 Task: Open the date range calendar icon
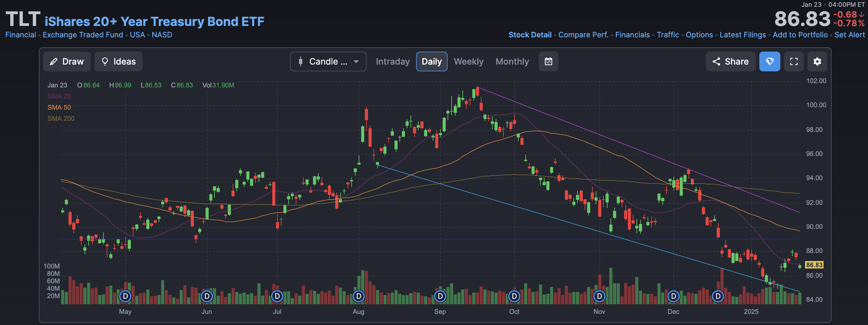point(548,61)
